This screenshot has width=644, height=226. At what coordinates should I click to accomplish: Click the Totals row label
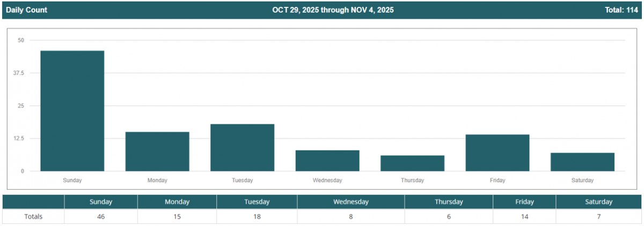point(33,216)
